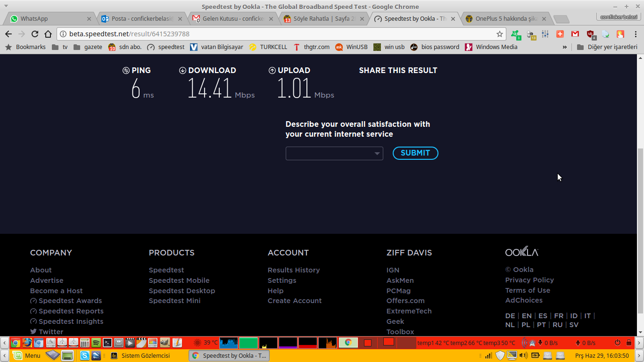Click the power button in the panel
Viewport: 644px width, 362px height.
[x=618, y=343]
